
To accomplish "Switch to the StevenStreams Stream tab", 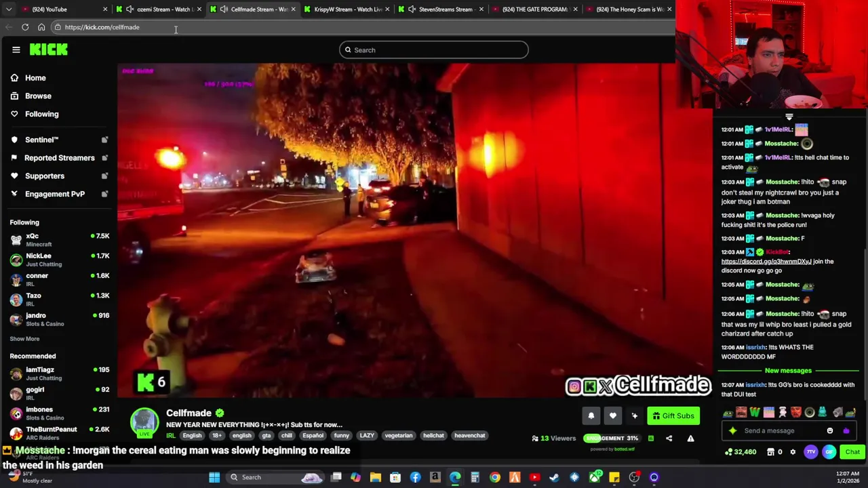I will coord(439,9).
